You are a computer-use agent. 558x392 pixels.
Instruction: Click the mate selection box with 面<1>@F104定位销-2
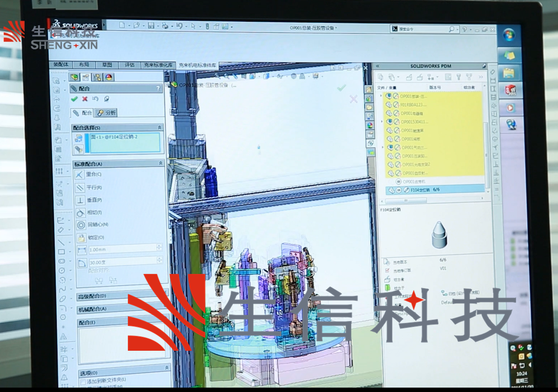(125, 143)
